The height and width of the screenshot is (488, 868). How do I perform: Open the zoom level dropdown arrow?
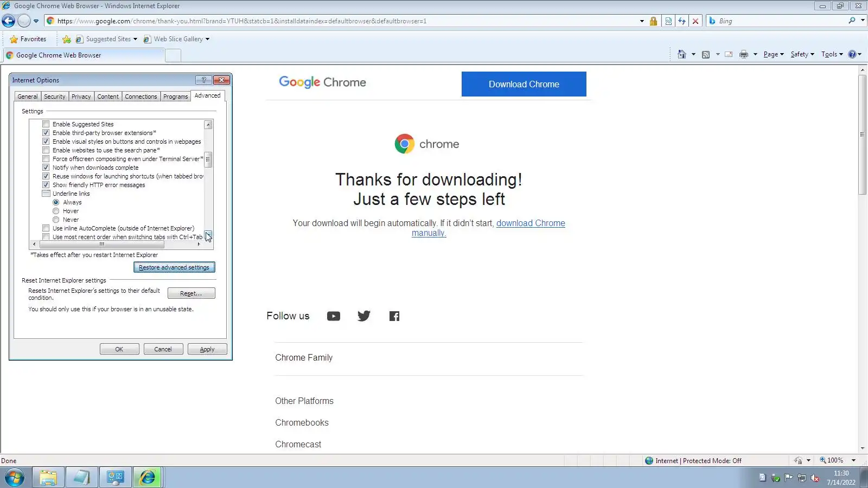coord(854,460)
